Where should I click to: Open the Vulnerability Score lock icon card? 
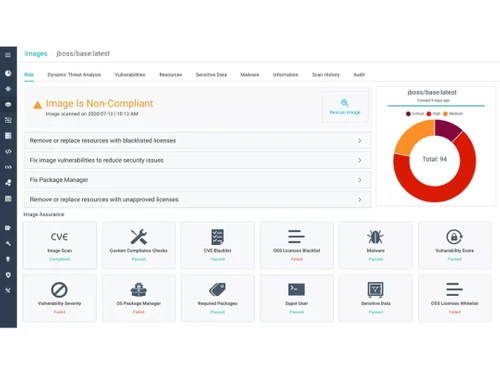pos(455,245)
